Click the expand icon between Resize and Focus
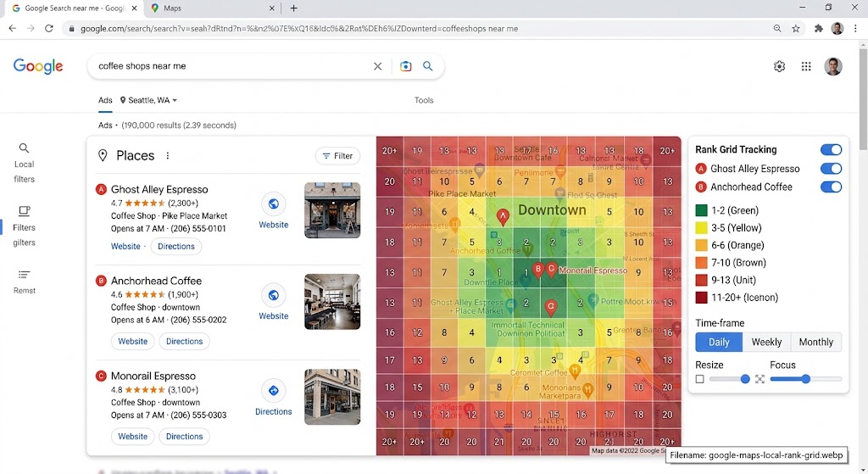Screen dimensions: 868x474 [x=759, y=379]
